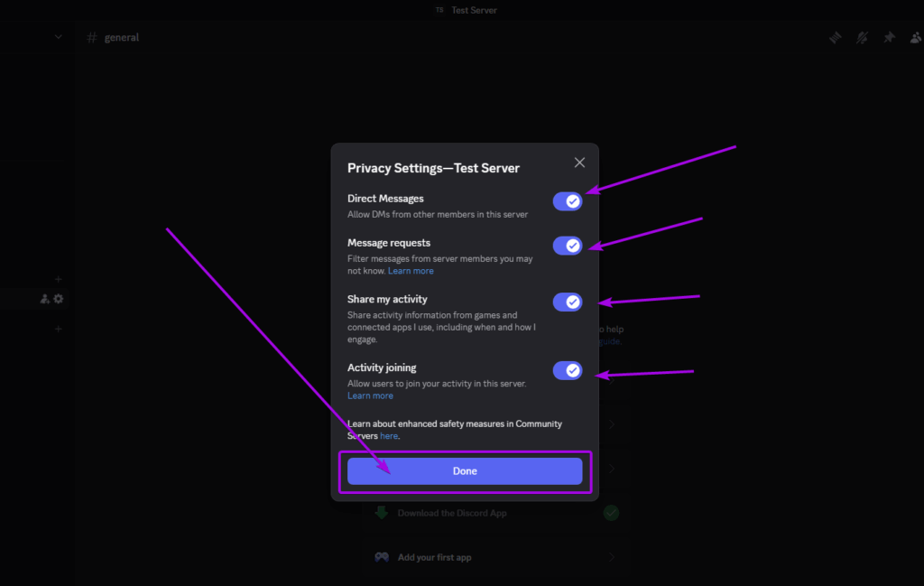Select the invite people person icon

coord(46,298)
